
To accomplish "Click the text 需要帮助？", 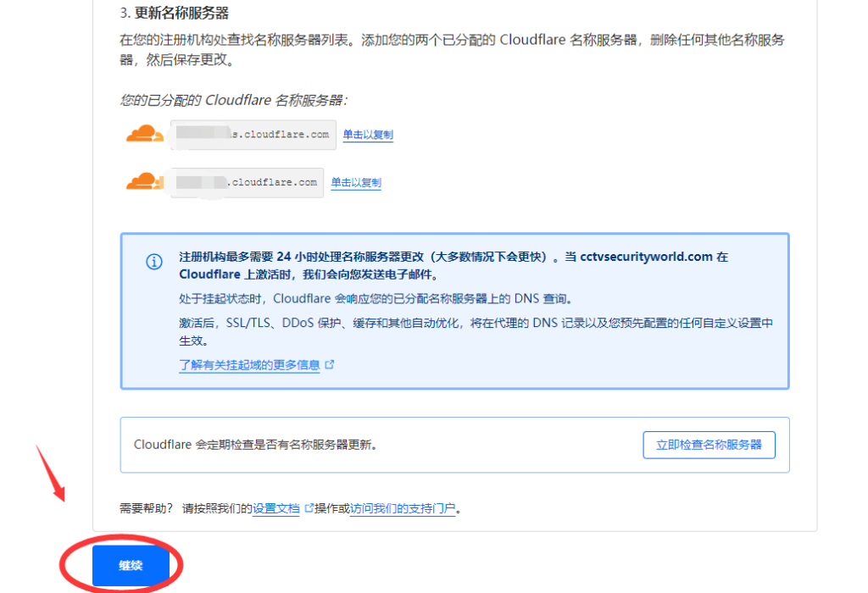I will pos(147,508).
